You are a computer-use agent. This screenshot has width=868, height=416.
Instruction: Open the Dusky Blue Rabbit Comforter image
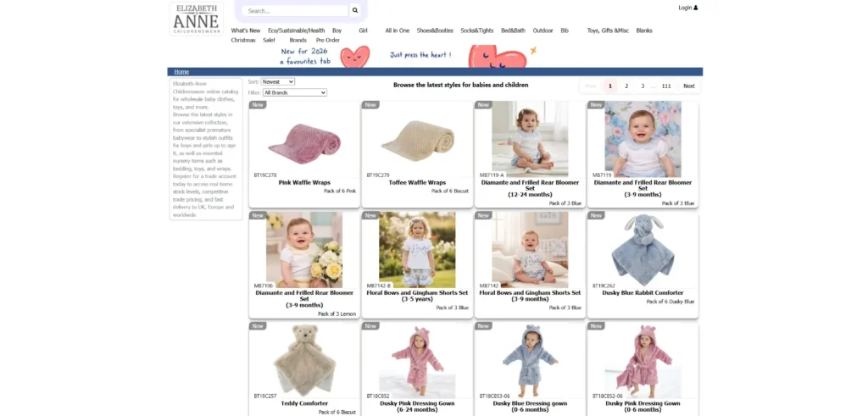point(643,249)
